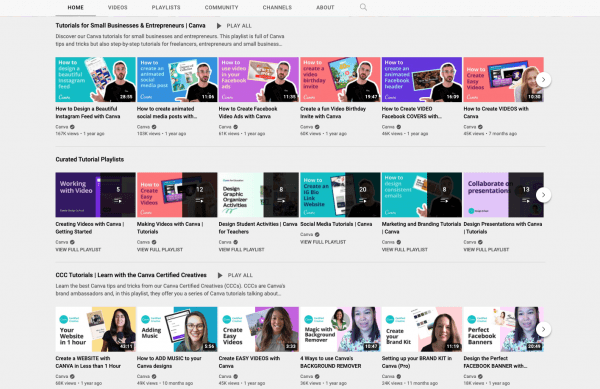Open Canva channel under Instagram Feed video

(x=62, y=127)
